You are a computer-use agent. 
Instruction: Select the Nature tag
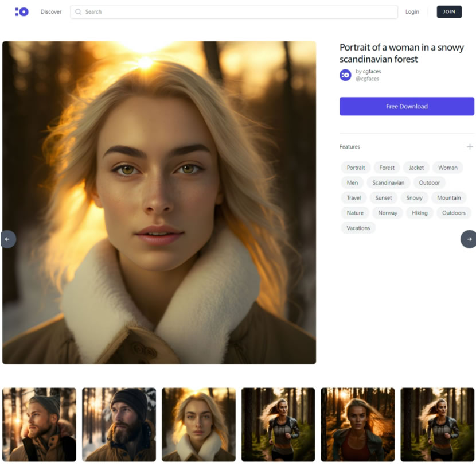(x=355, y=213)
